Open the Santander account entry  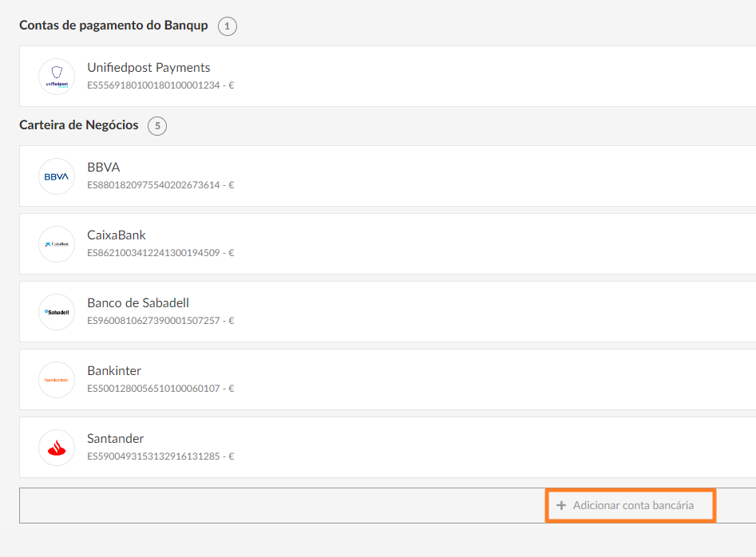click(x=388, y=447)
